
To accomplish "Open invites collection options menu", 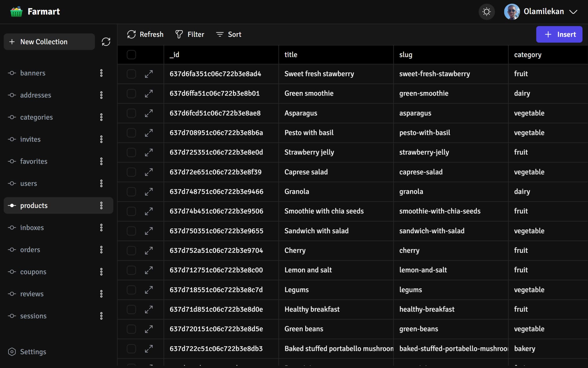I will click(101, 139).
